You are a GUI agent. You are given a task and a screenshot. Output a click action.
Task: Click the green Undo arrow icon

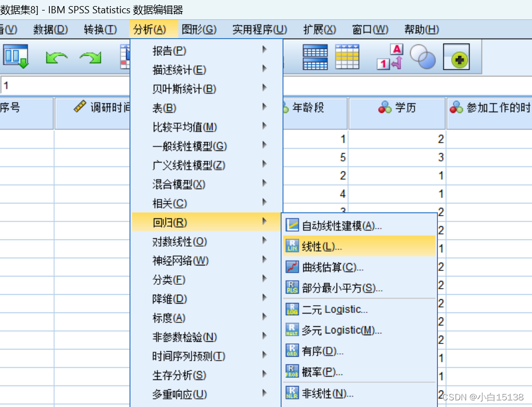56,58
